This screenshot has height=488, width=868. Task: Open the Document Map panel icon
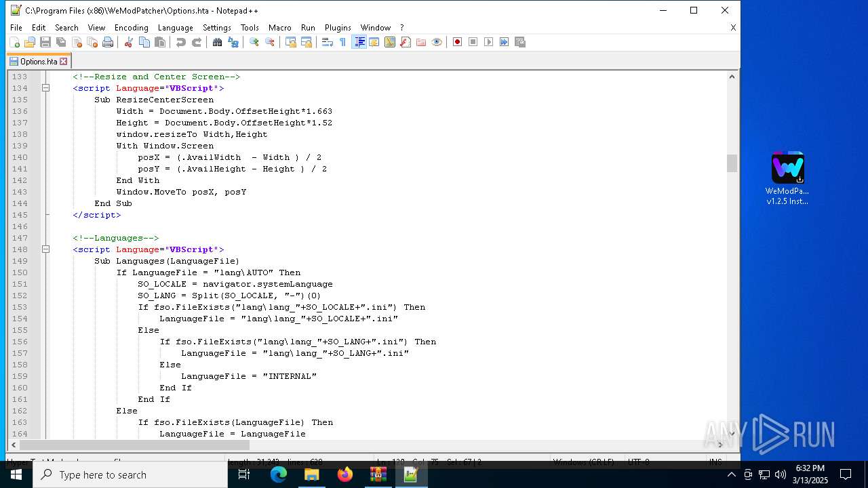coord(389,42)
